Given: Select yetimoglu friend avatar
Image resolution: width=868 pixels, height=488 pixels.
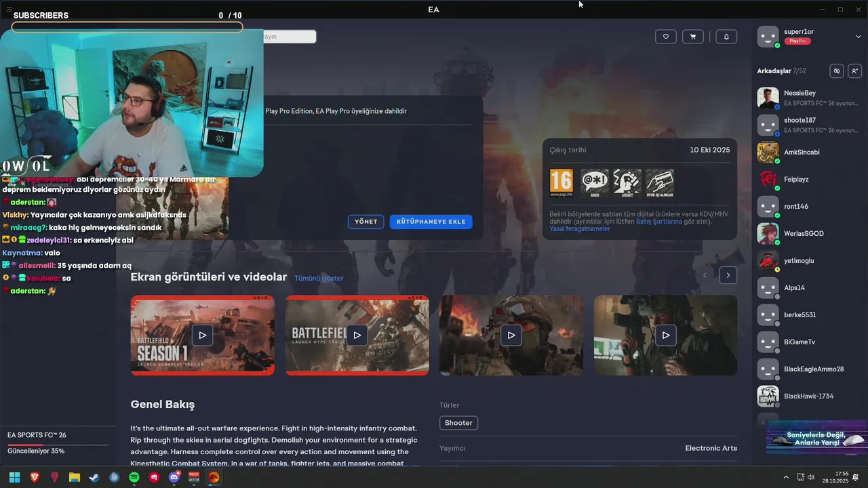Looking at the screenshot, I should coord(768,260).
